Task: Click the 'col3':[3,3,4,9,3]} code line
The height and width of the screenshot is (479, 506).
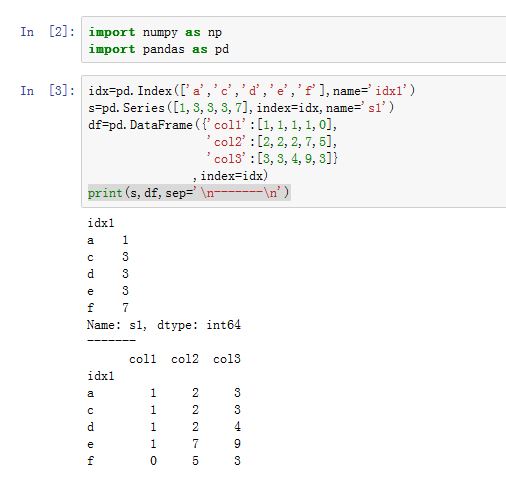Action: coord(272,158)
